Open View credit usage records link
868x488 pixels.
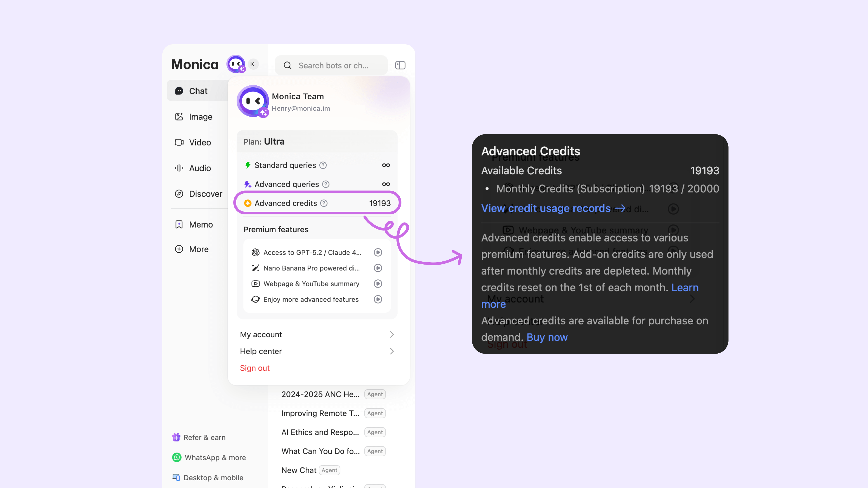coord(553,209)
